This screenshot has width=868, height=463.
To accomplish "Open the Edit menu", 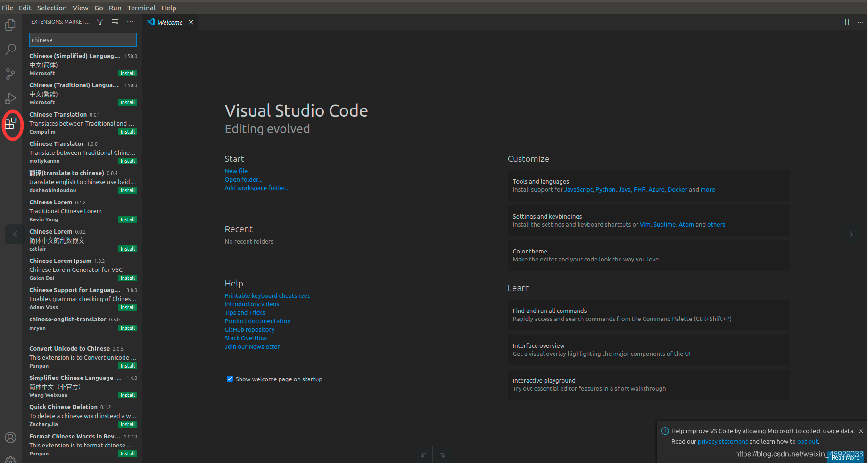I will coord(25,8).
